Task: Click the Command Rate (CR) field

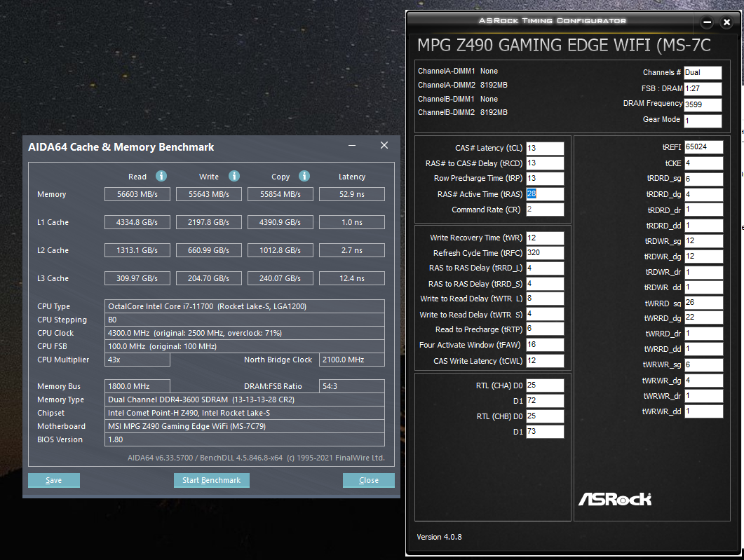Action: (545, 210)
